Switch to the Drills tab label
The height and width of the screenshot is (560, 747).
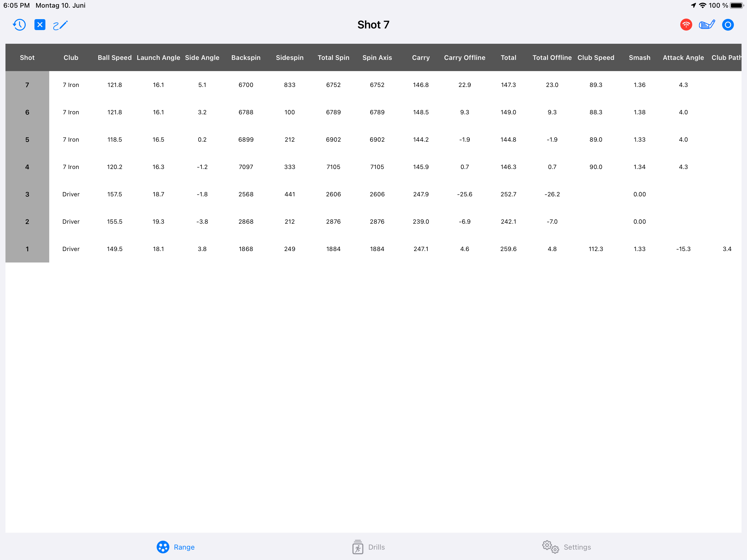tap(376, 547)
